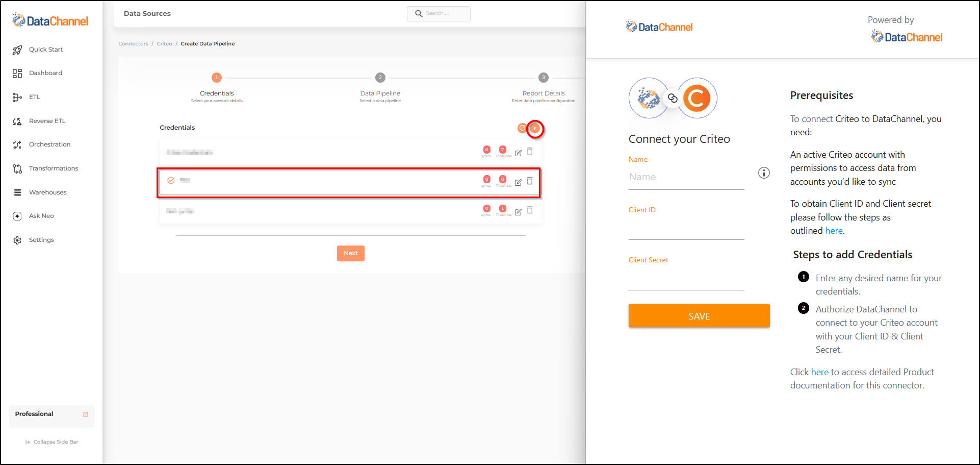This screenshot has height=465, width=980.
Task: Open the Professional plan external link icon
Action: (86, 414)
